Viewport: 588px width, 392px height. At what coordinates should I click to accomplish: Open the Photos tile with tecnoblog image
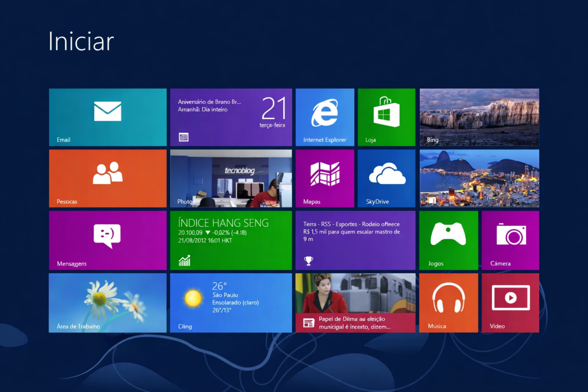click(x=231, y=178)
